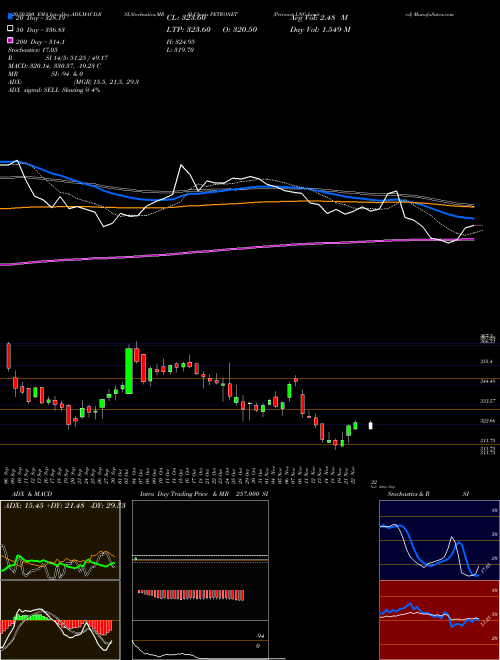Click the Intra Day Trading Price & MR title
Image resolution: width=500 pixels, height=660 pixels.
[204, 494]
